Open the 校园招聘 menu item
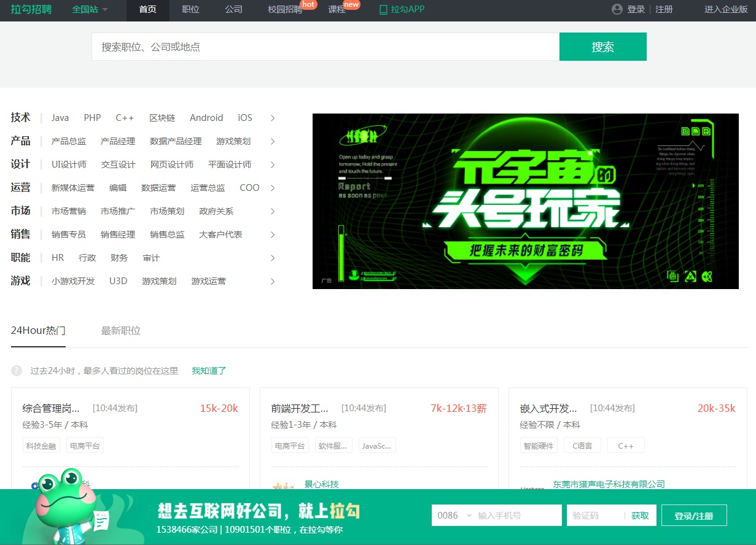This screenshot has height=545, width=756. [286, 10]
